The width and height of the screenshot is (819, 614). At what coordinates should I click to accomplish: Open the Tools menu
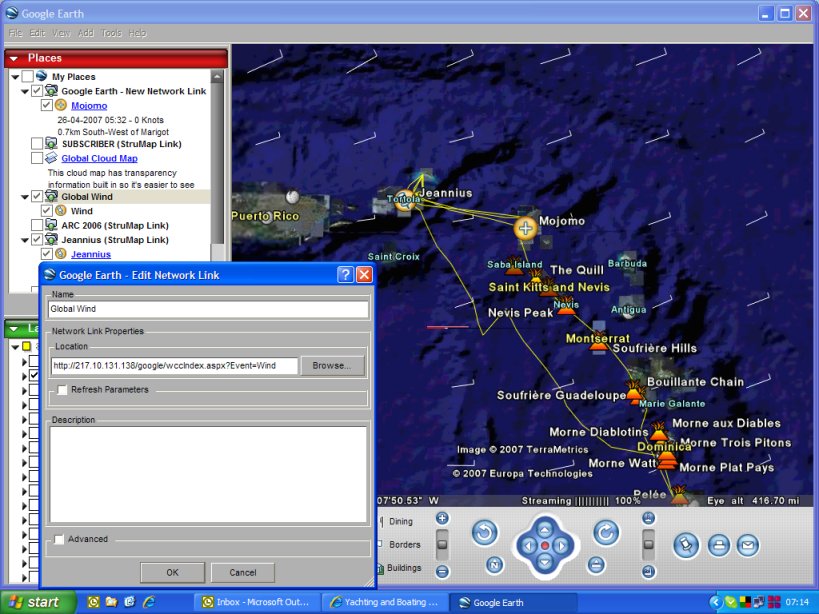coord(111,33)
